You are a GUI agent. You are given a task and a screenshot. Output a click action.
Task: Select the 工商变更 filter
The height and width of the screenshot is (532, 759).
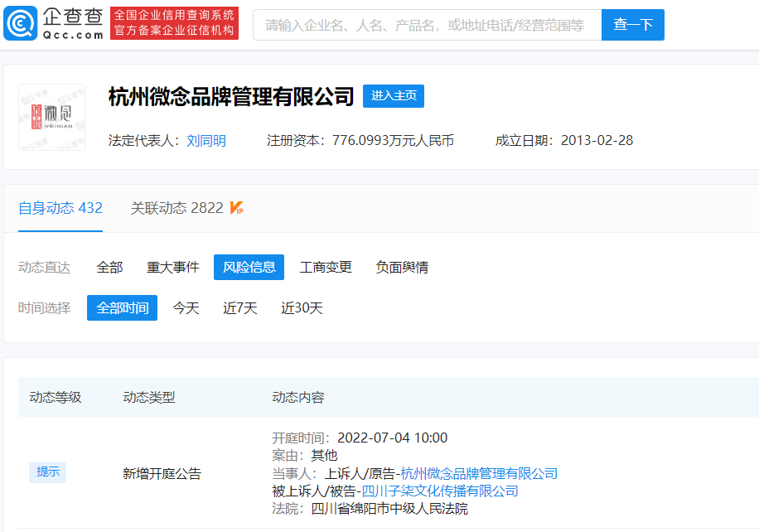pos(326,267)
